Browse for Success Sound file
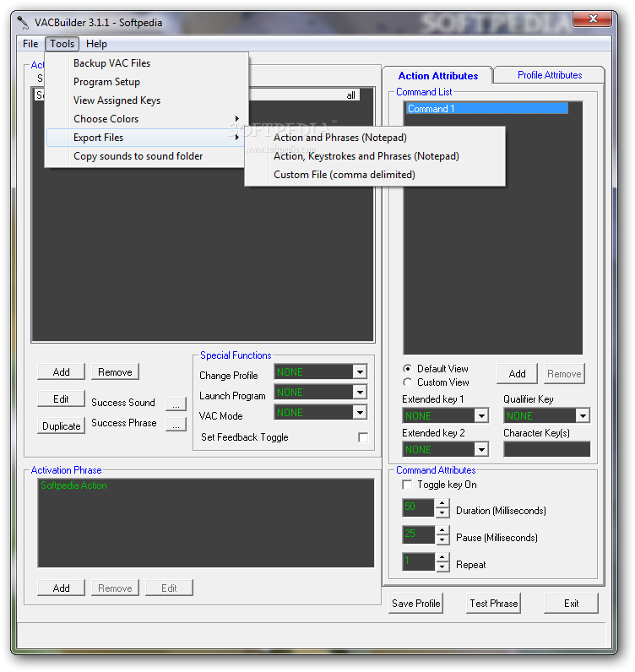The height and width of the screenshot is (672, 635). click(176, 404)
